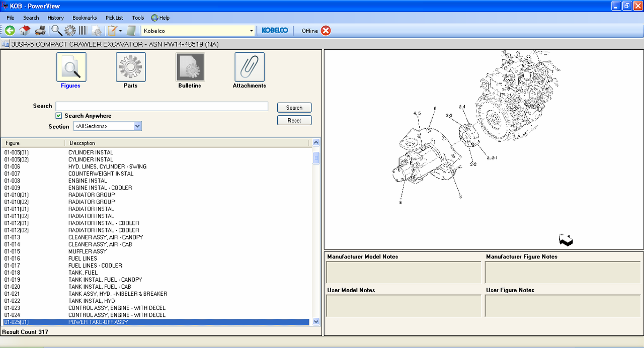
Task: Open the Tools menu
Action: point(138,18)
